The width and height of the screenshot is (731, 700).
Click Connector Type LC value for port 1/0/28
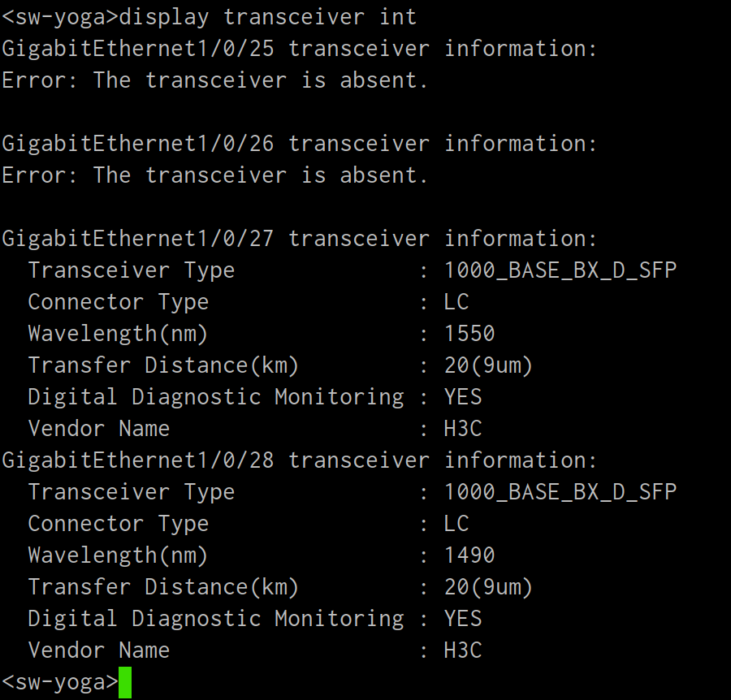point(456,524)
